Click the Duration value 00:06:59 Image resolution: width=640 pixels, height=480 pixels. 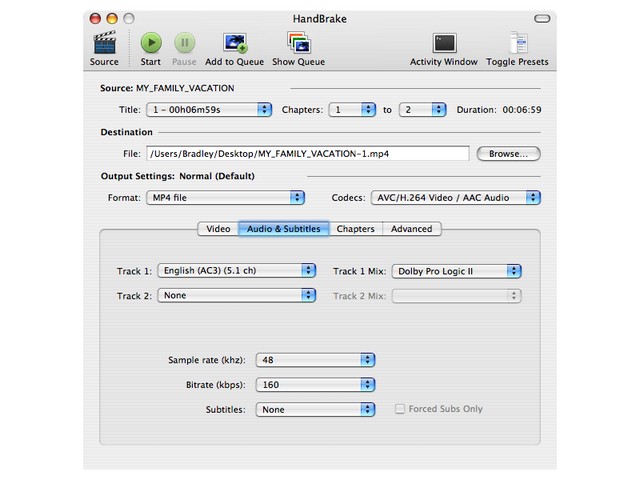coord(522,109)
